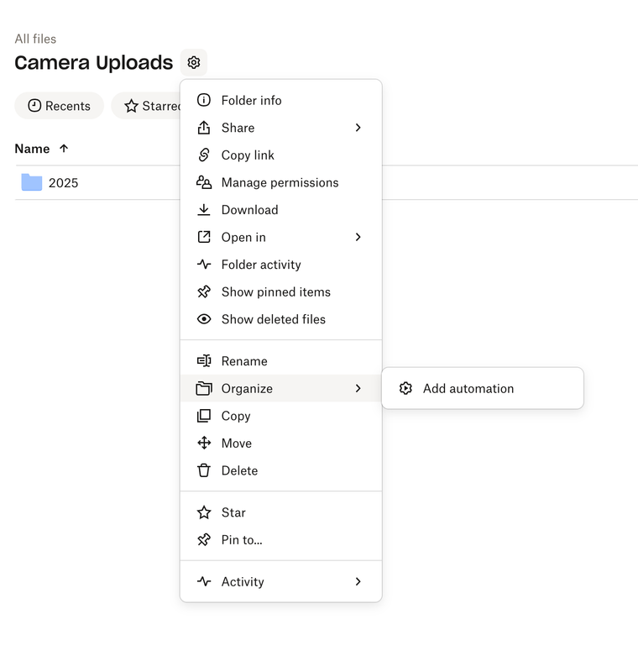Viewport: 638px width, 672px height.
Task: Click the Rename icon in menu
Action: pos(204,361)
